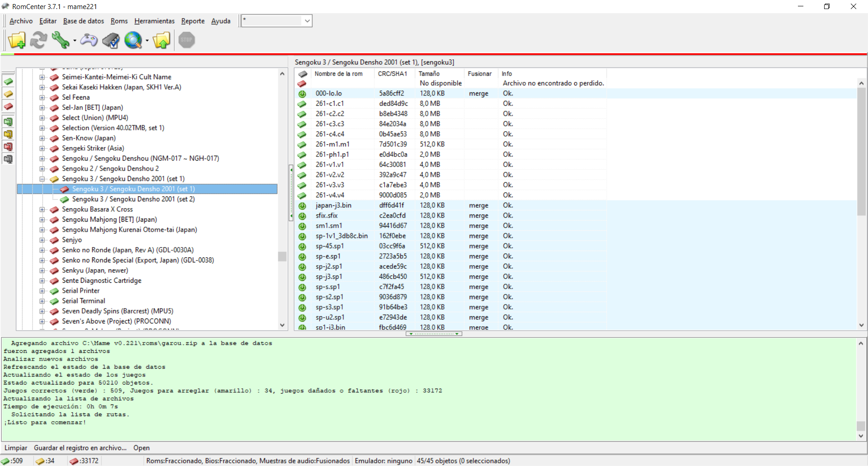The height and width of the screenshot is (466, 868).
Task: Expand the Serial Printer tree node
Action: pyautogui.click(x=42, y=291)
